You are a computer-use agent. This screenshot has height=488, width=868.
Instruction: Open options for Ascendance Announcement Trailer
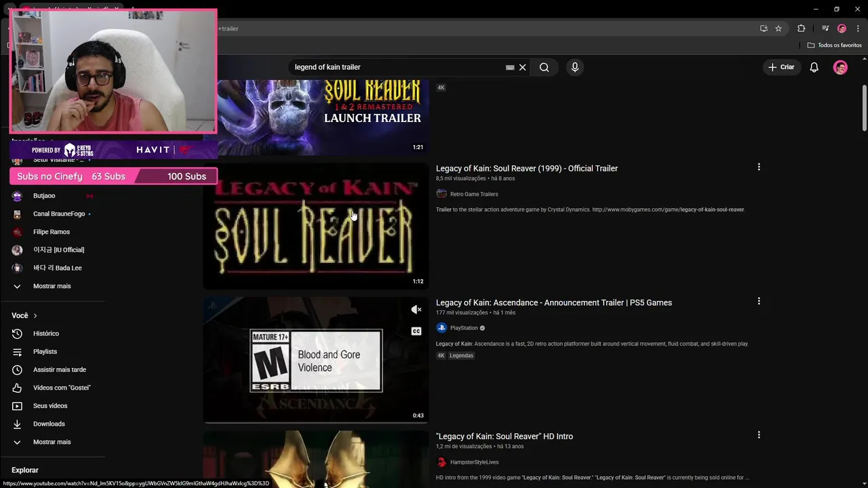759,301
